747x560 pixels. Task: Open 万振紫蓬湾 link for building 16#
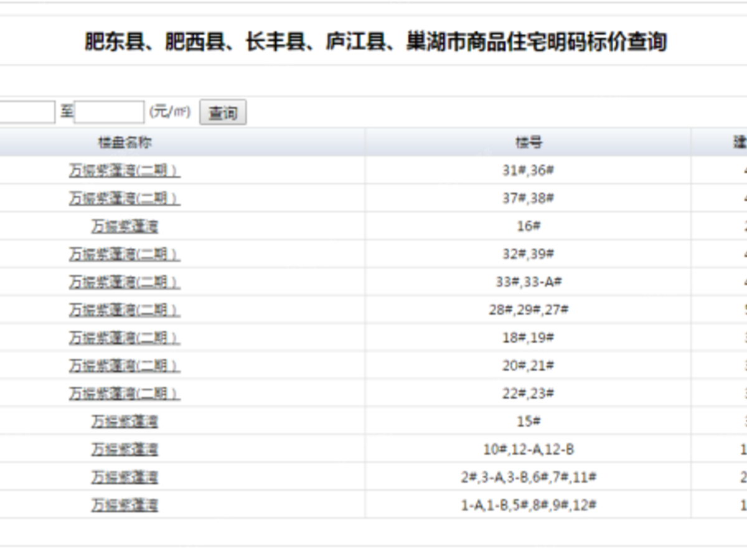125,226
